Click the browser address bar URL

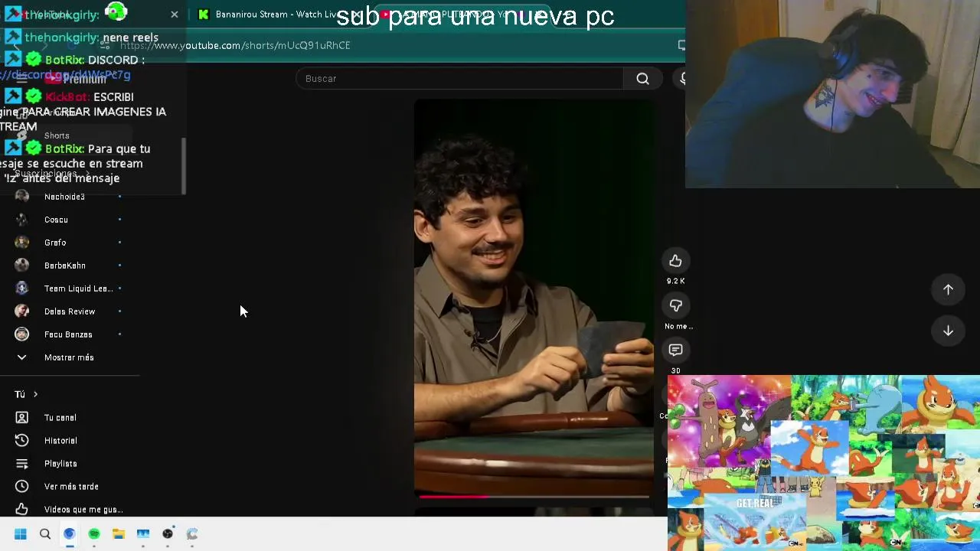tap(236, 45)
